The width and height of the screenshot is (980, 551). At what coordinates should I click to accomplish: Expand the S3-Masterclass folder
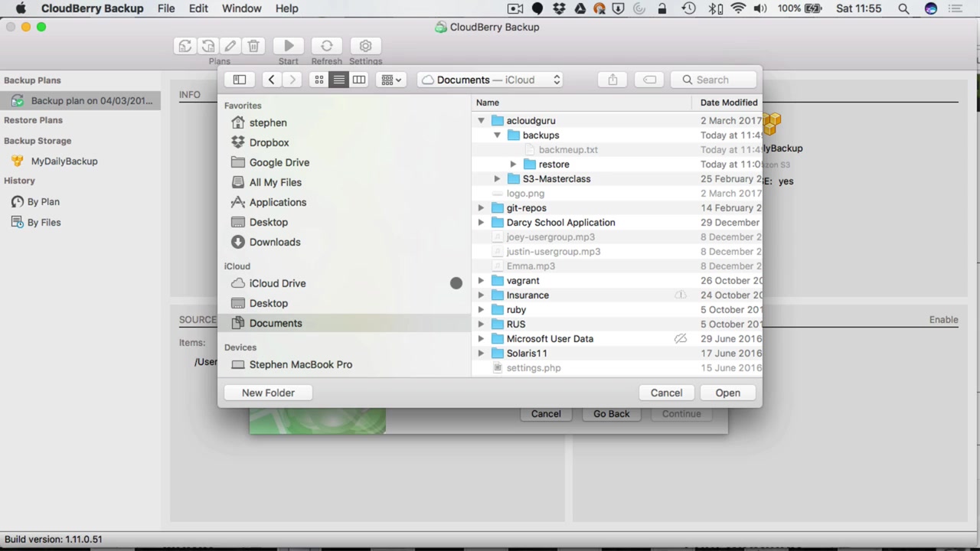pyautogui.click(x=497, y=179)
